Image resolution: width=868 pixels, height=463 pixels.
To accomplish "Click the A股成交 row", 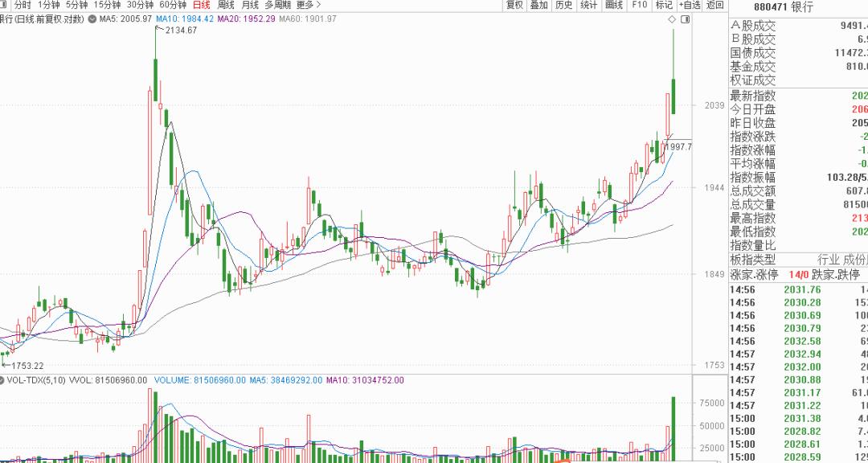I will pos(798,26).
